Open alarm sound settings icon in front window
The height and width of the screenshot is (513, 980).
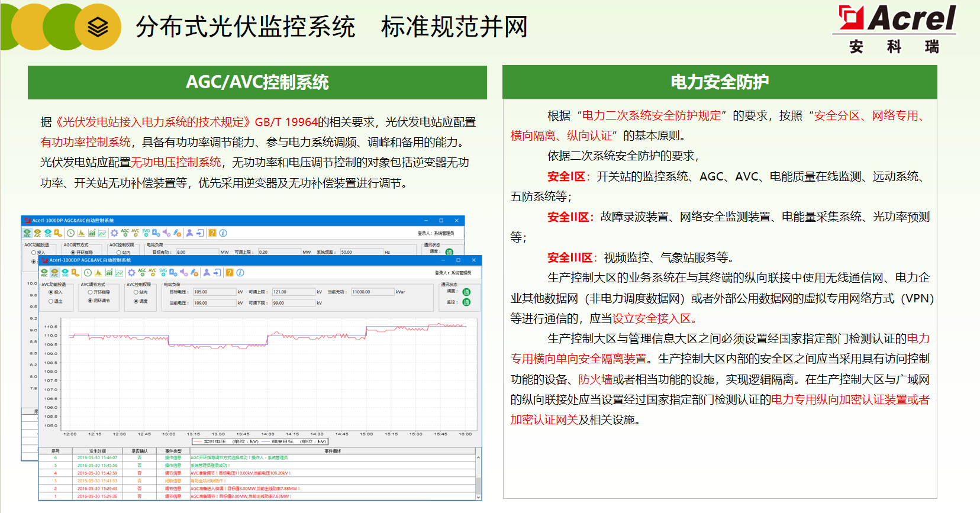[x=184, y=273]
